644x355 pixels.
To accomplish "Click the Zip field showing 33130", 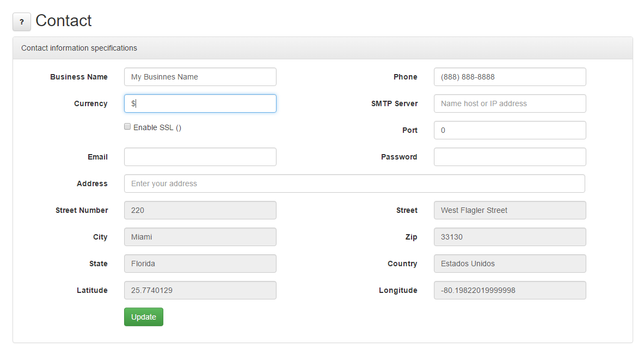I will coord(510,237).
